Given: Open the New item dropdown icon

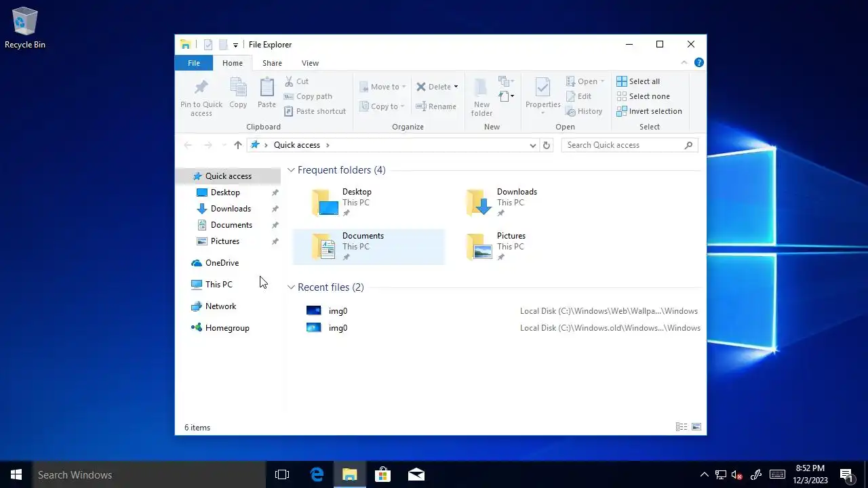Looking at the screenshot, I should pyautogui.click(x=506, y=81).
